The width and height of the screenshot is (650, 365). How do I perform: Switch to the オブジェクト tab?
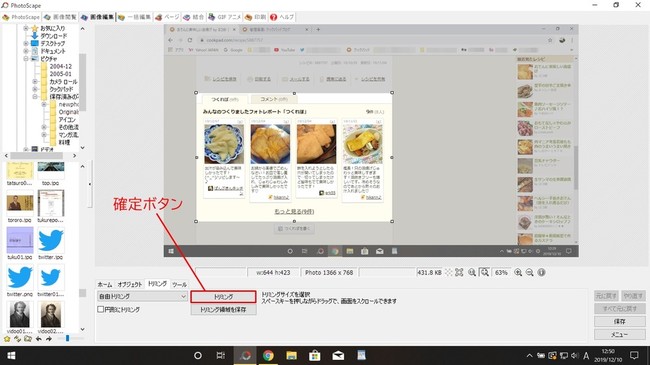click(129, 285)
